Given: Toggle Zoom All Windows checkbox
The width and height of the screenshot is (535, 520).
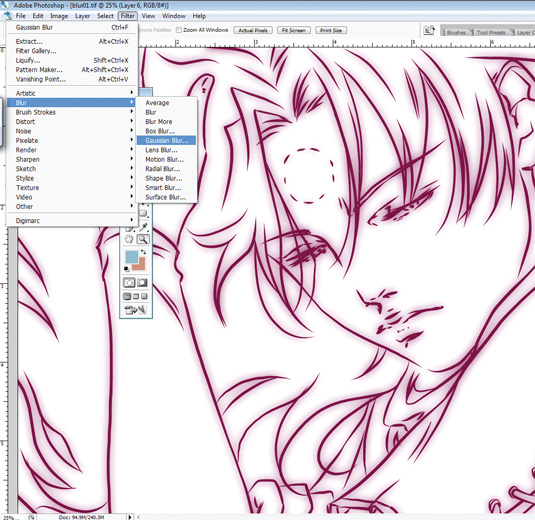Looking at the screenshot, I should coord(178,30).
